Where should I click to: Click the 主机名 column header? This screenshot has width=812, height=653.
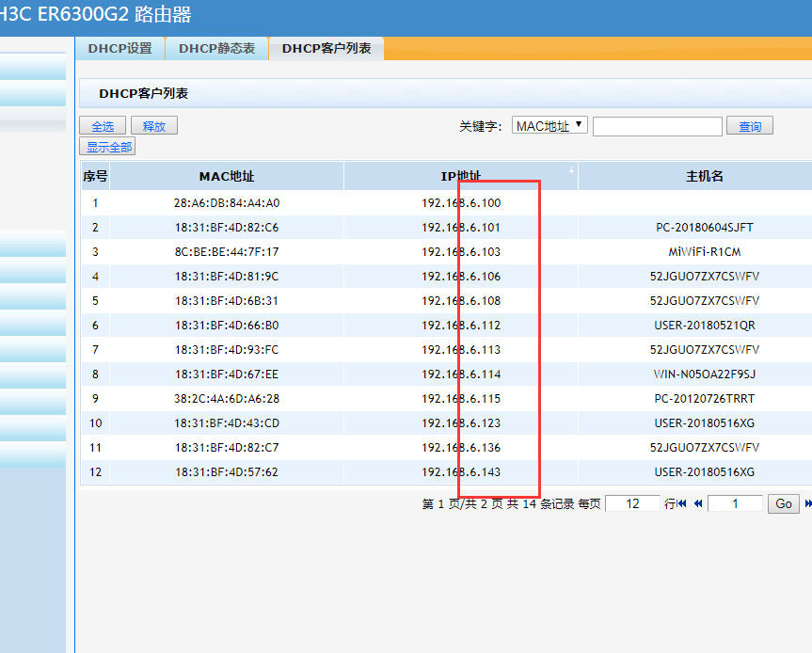click(704, 177)
